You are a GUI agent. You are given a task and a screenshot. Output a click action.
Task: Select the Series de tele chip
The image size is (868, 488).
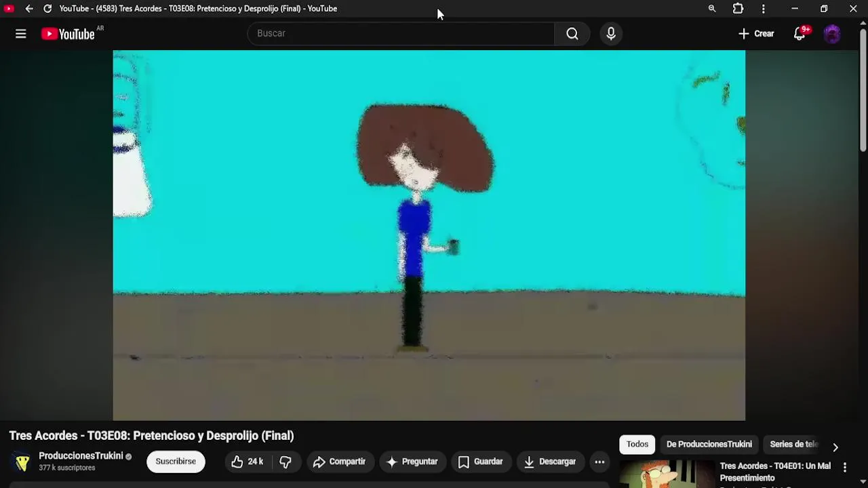tap(793, 444)
